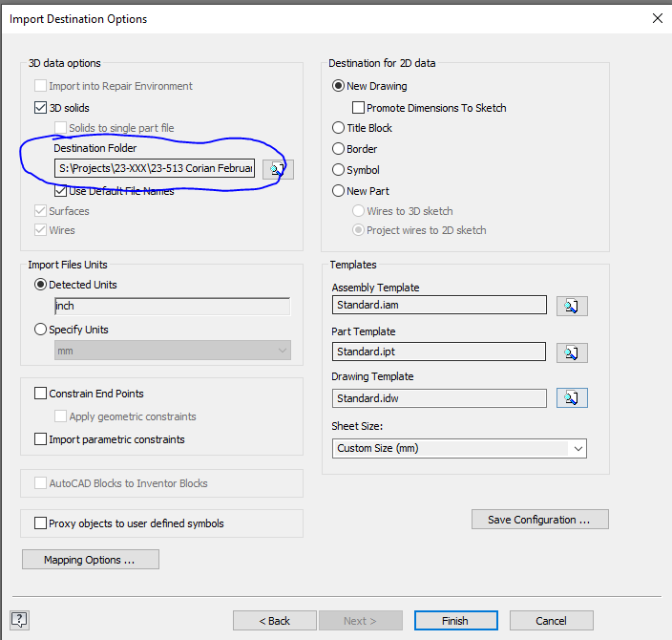Select the New Part radio option

[x=338, y=190]
